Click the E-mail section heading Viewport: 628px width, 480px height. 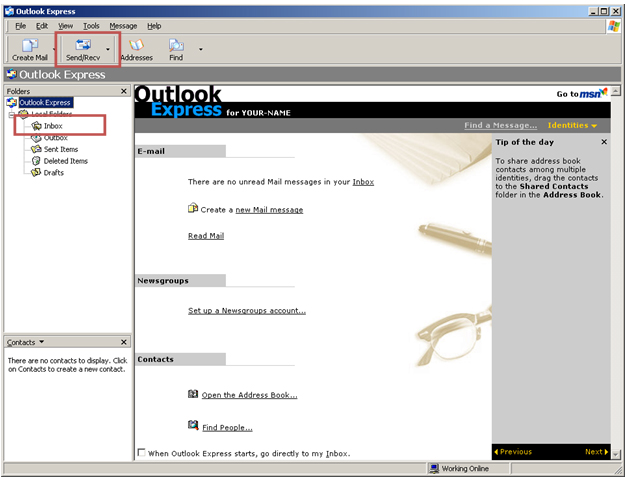pyautogui.click(x=151, y=151)
